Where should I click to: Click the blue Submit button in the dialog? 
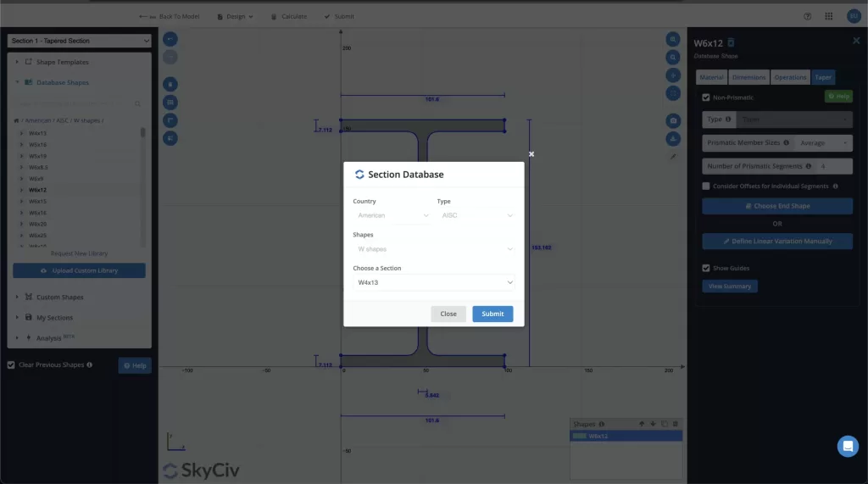[x=492, y=314]
